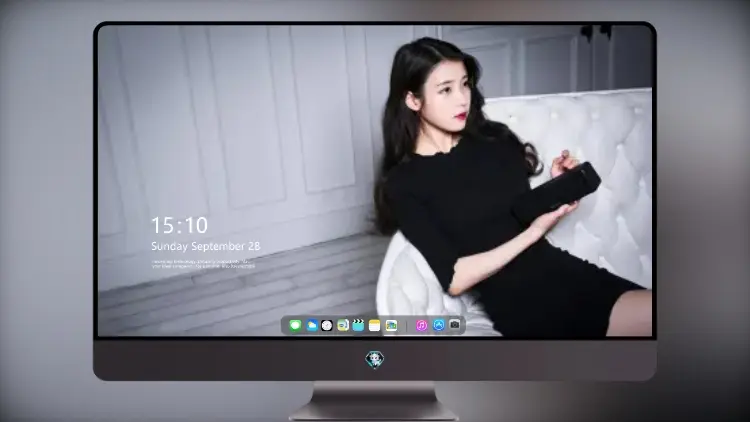Click the 15:10 clock widget

click(x=179, y=225)
